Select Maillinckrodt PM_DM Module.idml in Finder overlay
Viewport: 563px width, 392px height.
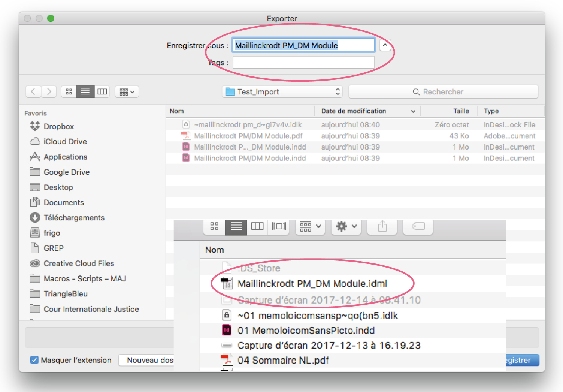point(353,284)
